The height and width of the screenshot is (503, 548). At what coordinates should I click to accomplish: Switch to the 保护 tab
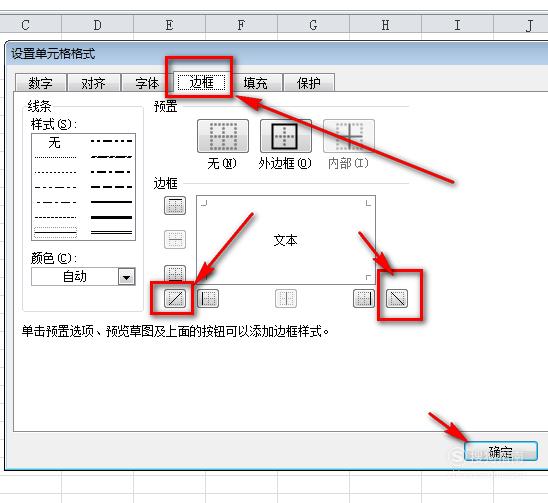(308, 83)
